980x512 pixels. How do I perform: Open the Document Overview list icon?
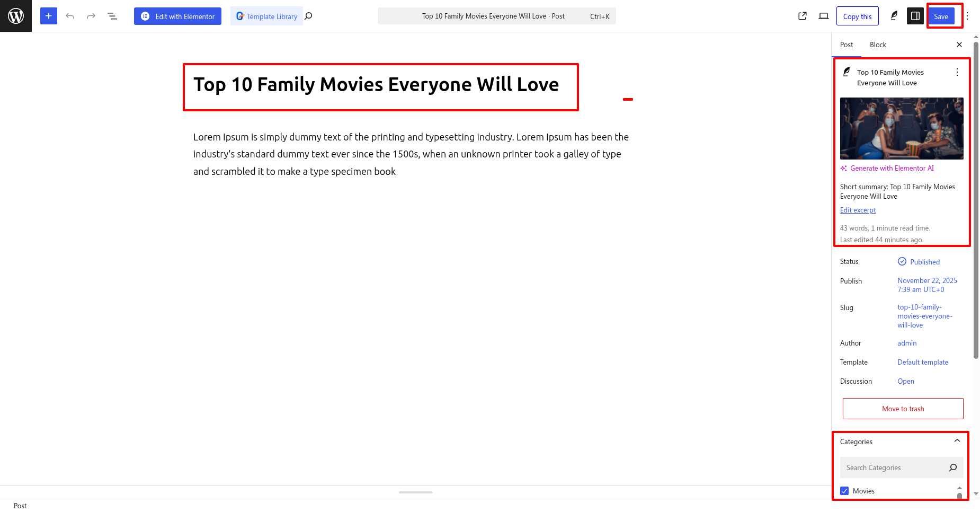112,16
